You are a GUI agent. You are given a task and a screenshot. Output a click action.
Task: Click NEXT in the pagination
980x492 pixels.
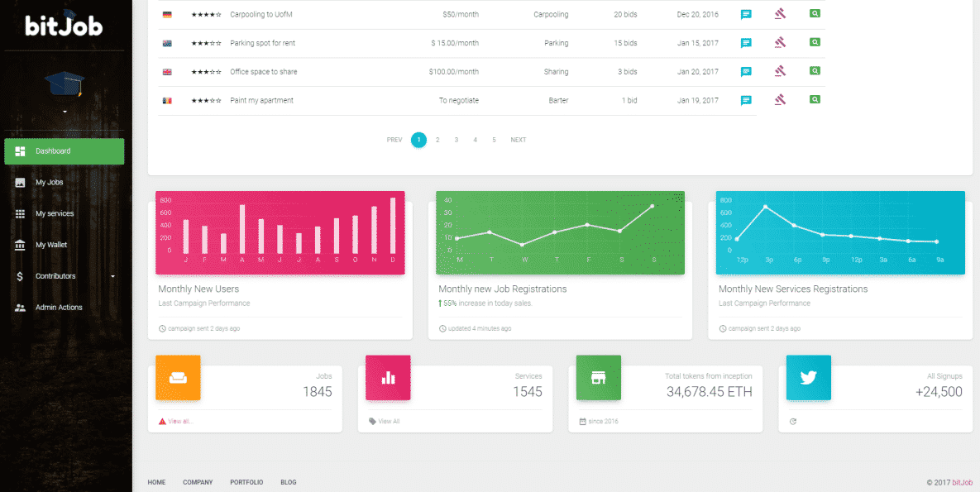[518, 140]
